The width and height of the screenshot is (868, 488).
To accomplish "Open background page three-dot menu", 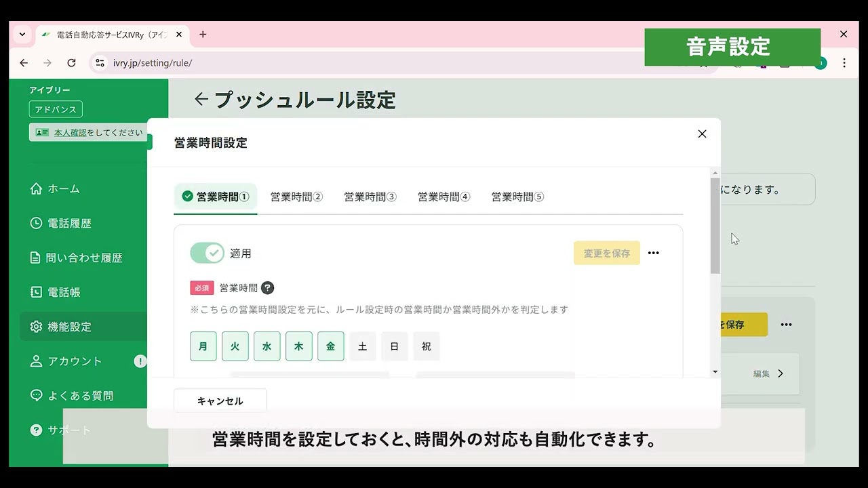I will pos(786,325).
